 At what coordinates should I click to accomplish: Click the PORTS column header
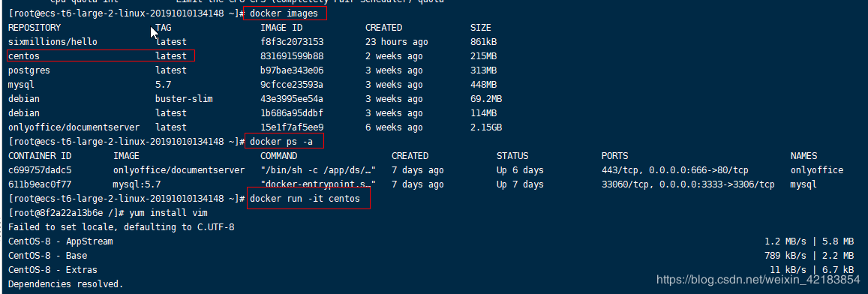click(614, 156)
